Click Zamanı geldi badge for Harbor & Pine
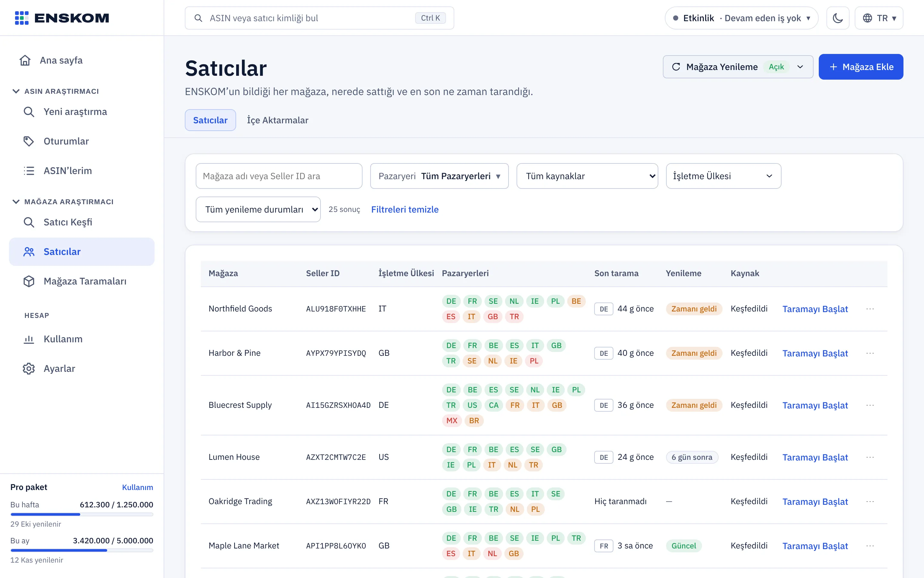The height and width of the screenshot is (578, 924). pyautogui.click(x=694, y=353)
